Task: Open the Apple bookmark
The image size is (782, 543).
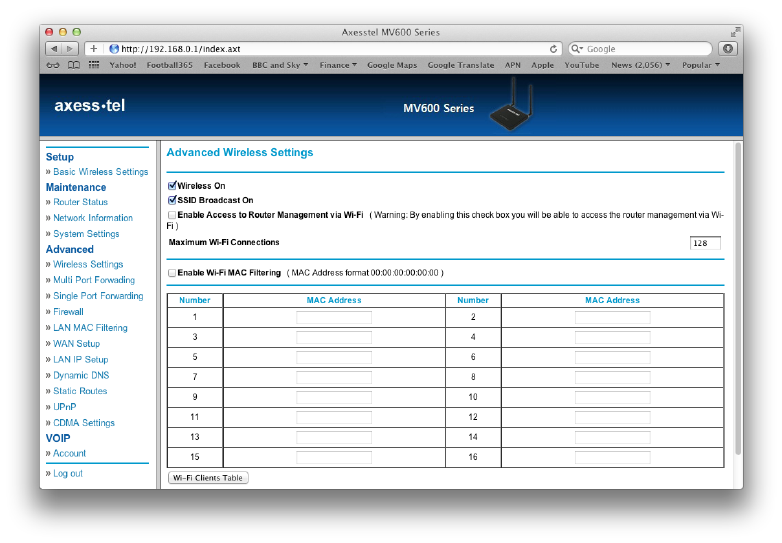Action: point(543,65)
